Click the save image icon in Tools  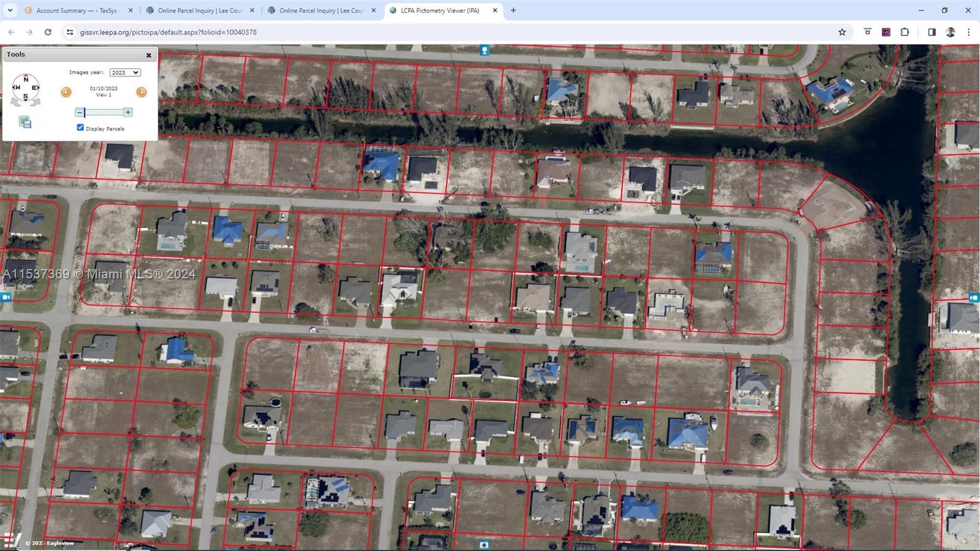click(25, 122)
